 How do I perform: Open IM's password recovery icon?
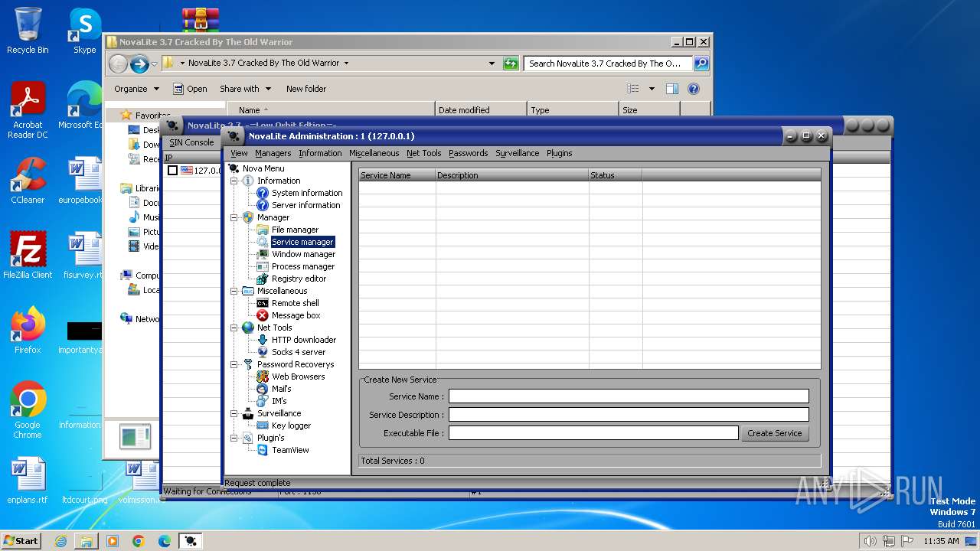263,401
